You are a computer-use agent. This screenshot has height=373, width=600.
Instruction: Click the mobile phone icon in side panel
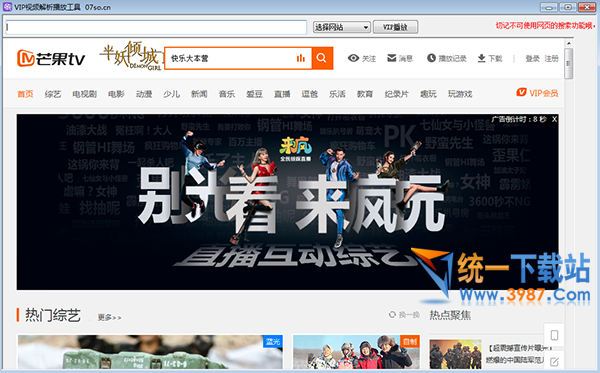pos(554,336)
